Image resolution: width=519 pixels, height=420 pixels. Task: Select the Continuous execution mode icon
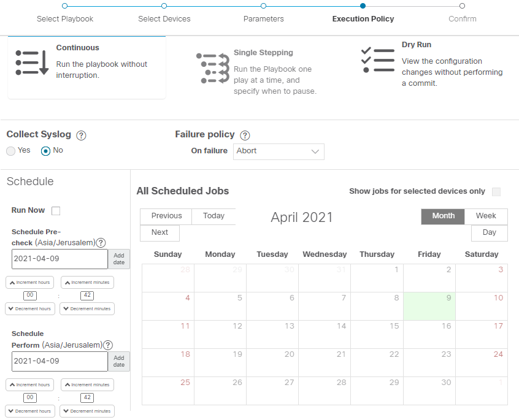click(32, 61)
